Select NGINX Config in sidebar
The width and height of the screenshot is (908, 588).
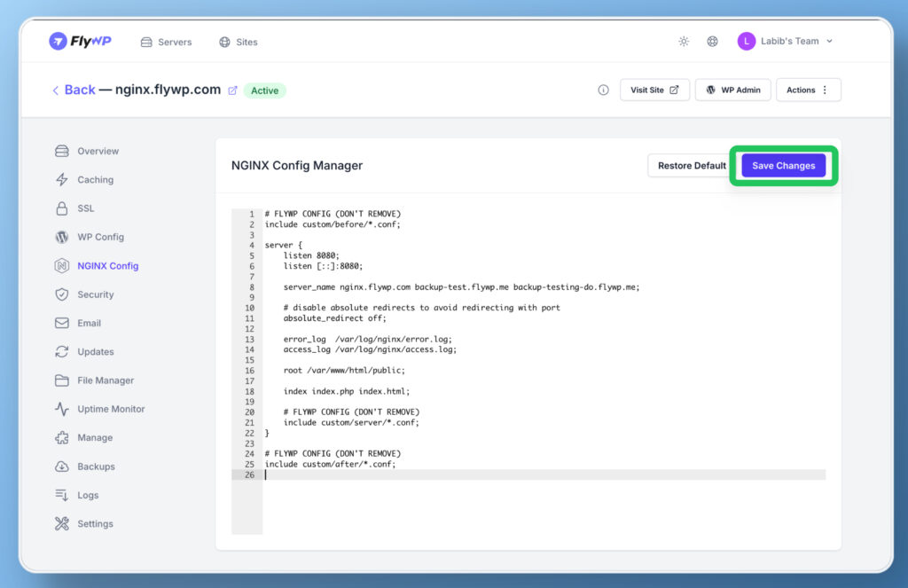click(x=107, y=266)
